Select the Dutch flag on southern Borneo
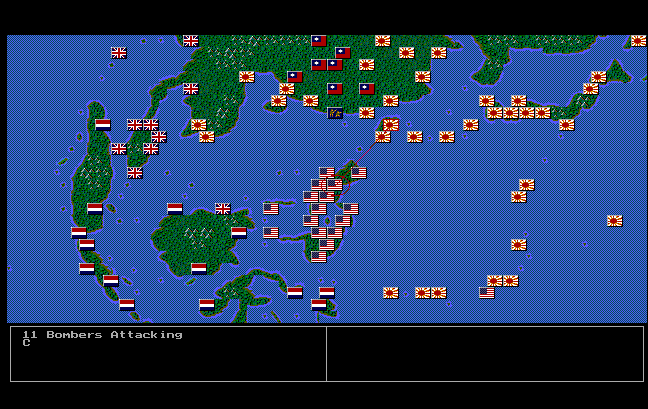 199,269
